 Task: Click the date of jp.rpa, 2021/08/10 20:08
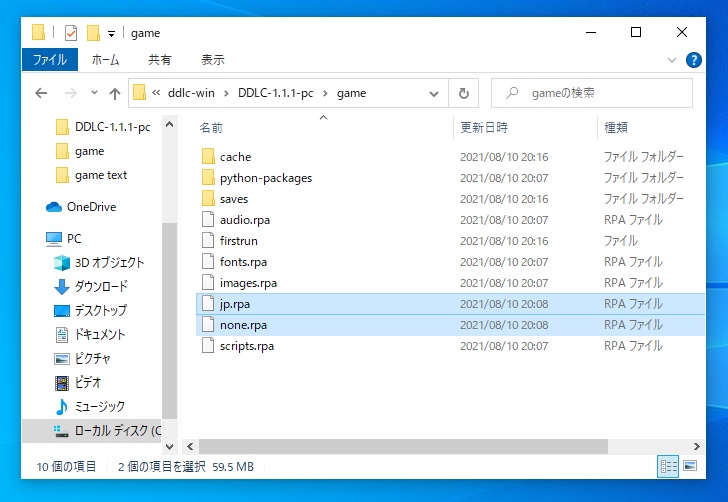(x=504, y=304)
